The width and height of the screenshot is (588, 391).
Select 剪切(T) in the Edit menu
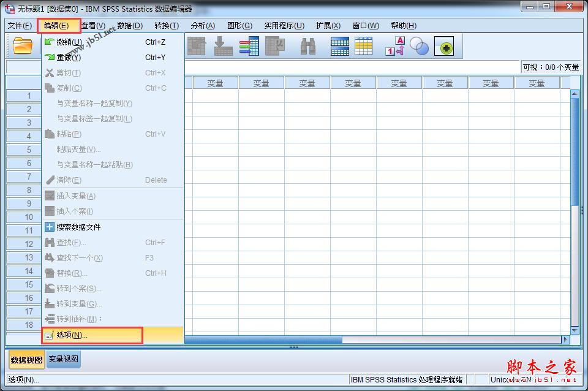(x=113, y=73)
